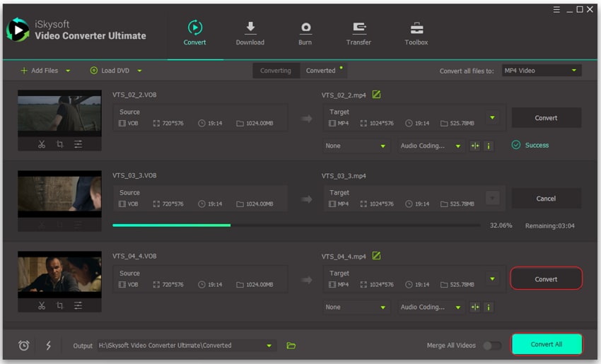The width and height of the screenshot is (601, 364).
Task: Expand target format arrow for VTS_04_4.mp4
Action: tap(493, 279)
